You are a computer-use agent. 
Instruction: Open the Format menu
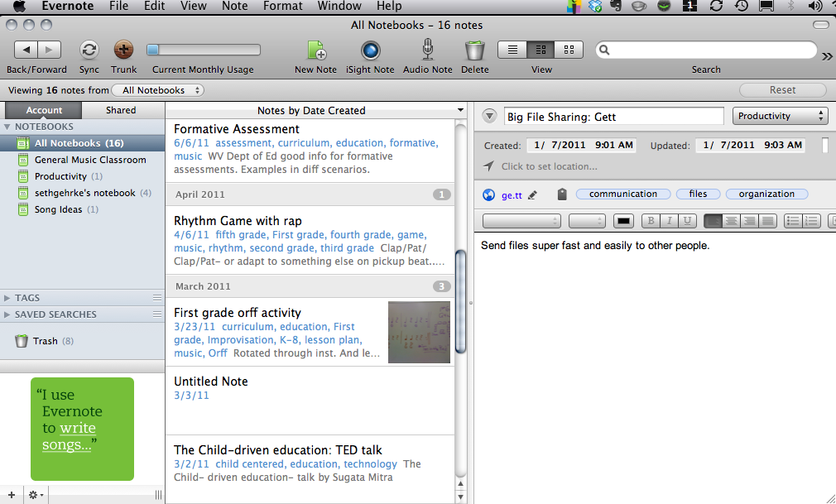click(x=283, y=6)
